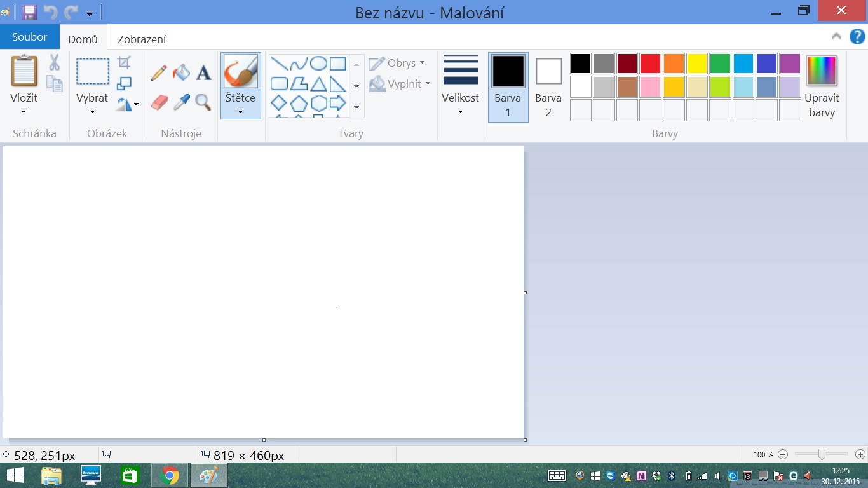
Task: Choose the hexagon shape
Action: [x=318, y=103]
